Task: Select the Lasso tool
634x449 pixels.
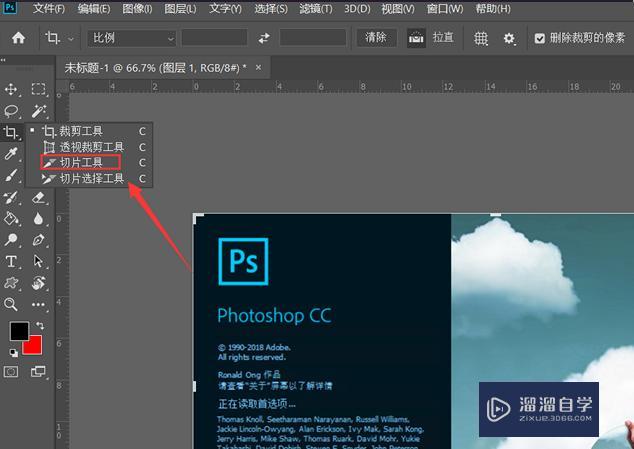Action: coord(11,111)
